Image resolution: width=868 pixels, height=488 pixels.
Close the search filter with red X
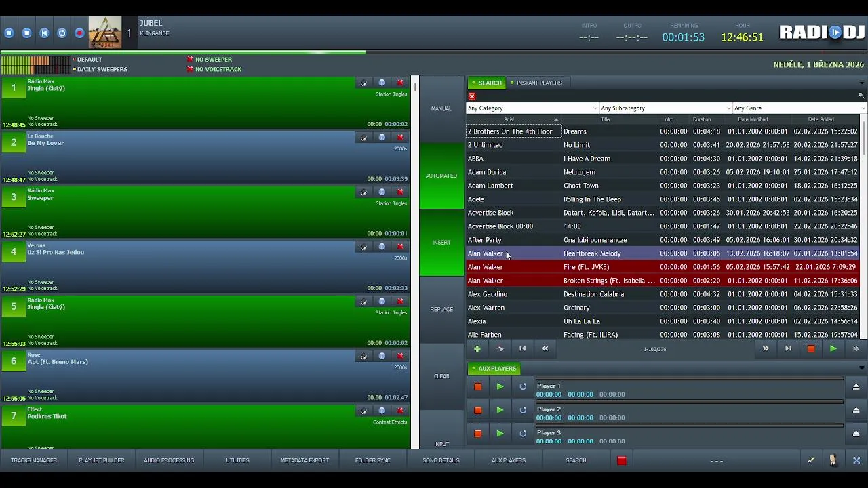pos(472,96)
